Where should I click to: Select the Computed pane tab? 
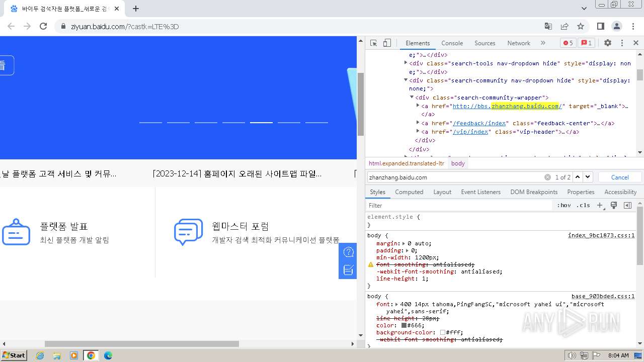click(409, 192)
